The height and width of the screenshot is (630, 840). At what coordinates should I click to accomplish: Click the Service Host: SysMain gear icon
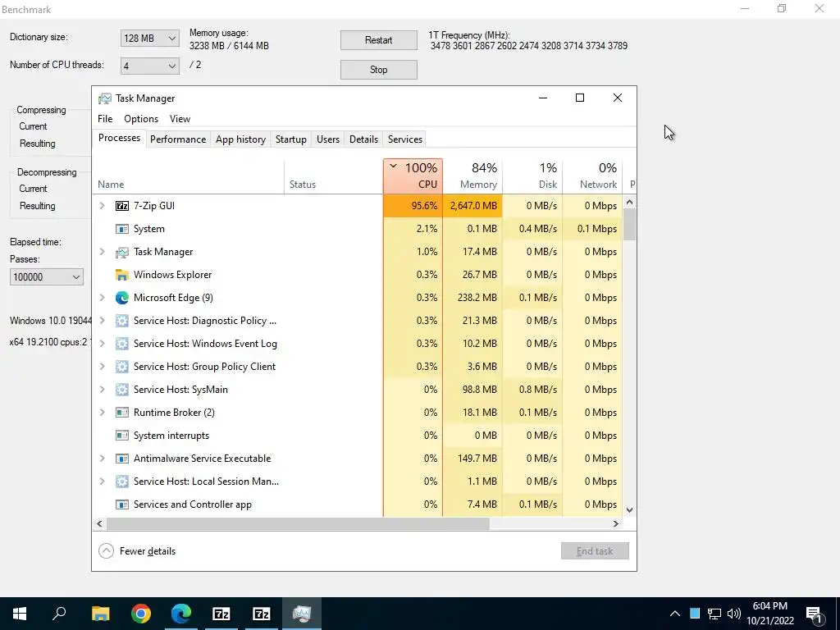122,390
